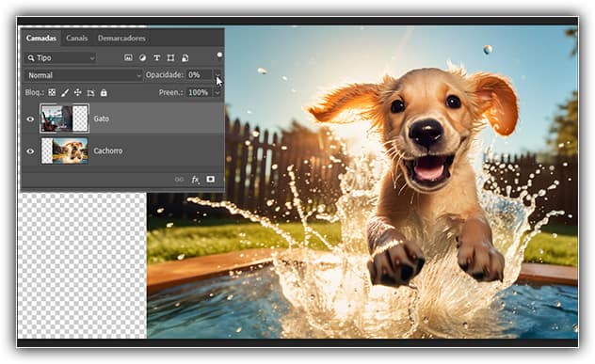Screen dimensions: 595x364
Task: Open the fx layer style menu
Action: click(195, 180)
